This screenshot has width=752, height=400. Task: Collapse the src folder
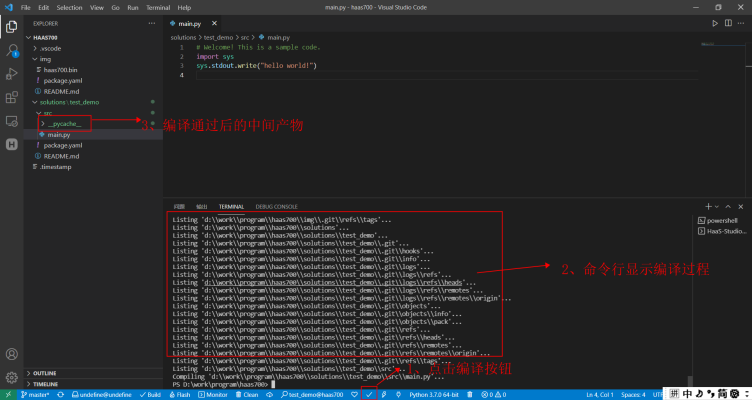click(x=39, y=113)
